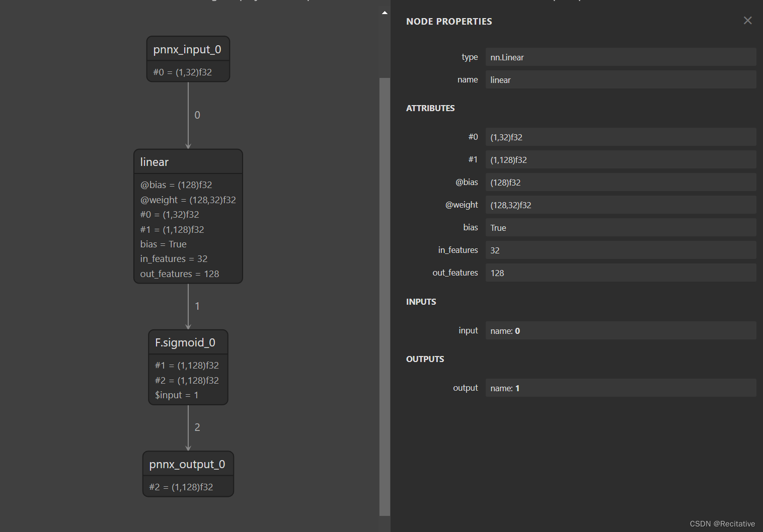Click the out_features label in properties

pyautogui.click(x=455, y=273)
